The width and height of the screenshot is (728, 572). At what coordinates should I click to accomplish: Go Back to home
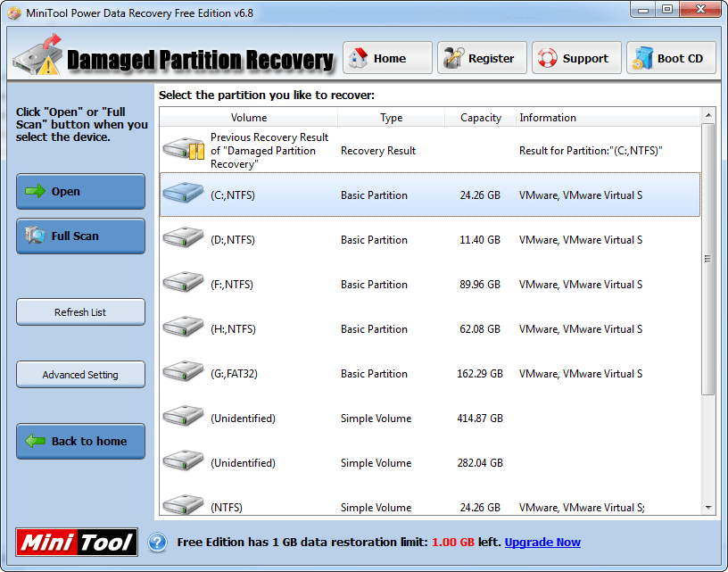point(80,441)
